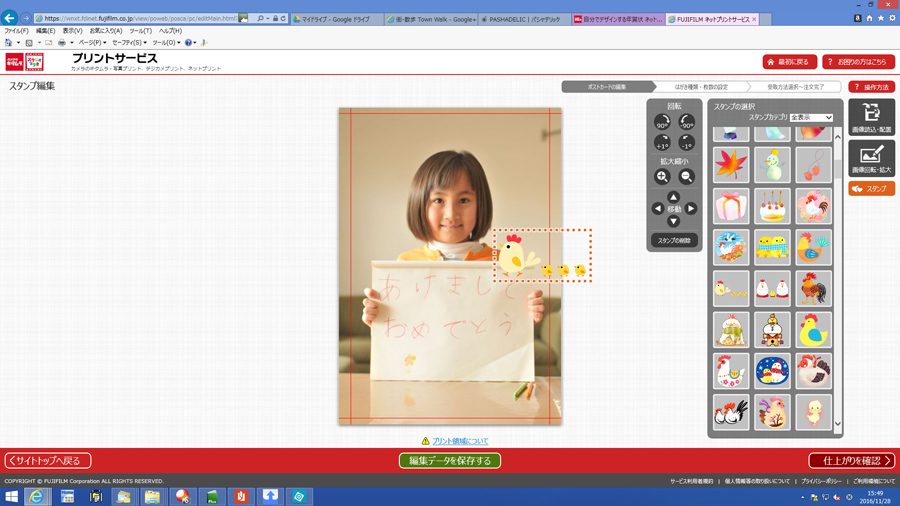The height and width of the screenshot is (506, 900).
Task: Select the snowman stamp
Action: pos(772,165)
